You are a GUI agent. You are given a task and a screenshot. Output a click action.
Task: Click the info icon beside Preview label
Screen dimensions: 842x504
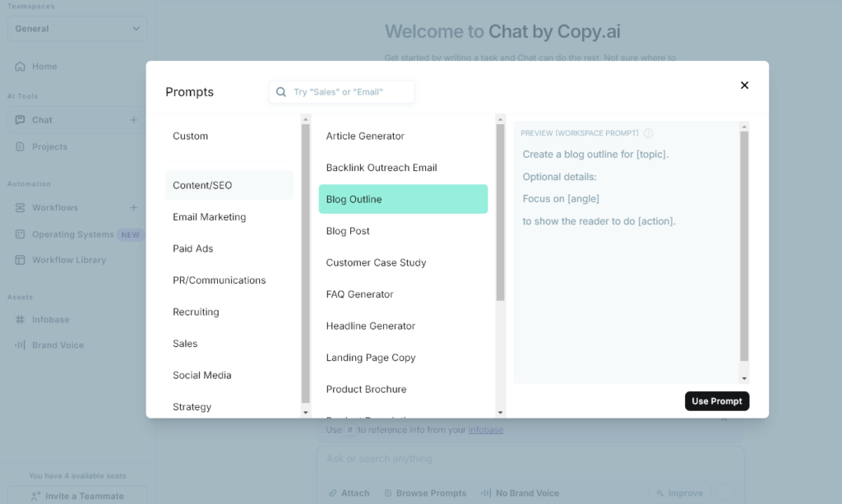coord(649,133)
